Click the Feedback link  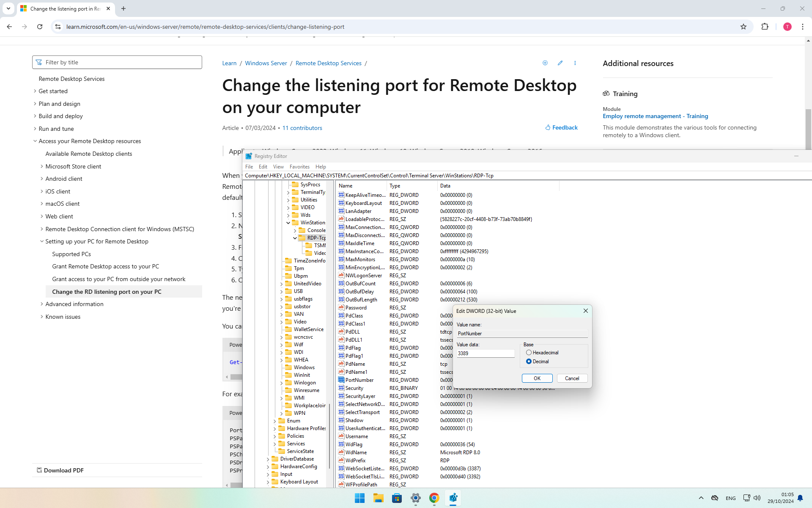click(x=561, y=127)
